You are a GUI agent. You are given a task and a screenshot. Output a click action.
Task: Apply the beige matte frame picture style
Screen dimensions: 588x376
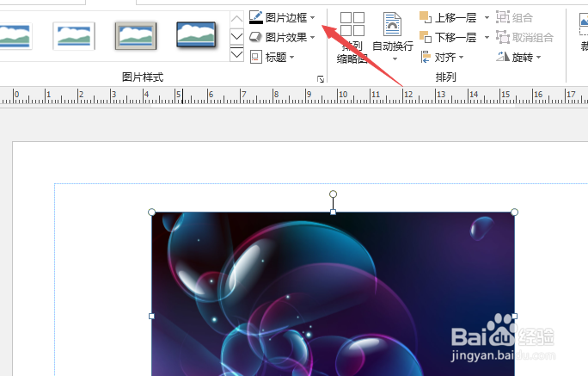[x=135, y=36]
